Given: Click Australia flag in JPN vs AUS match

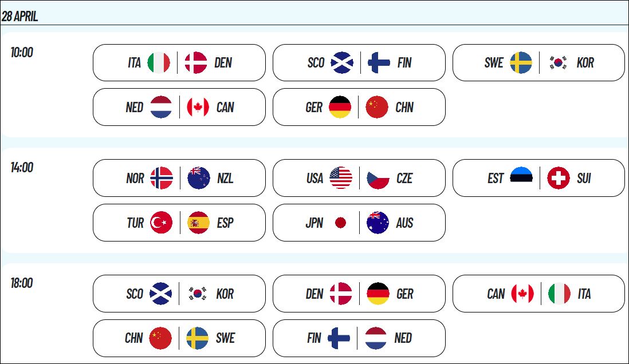Looking at the screenshot, I should pos(378,223).
